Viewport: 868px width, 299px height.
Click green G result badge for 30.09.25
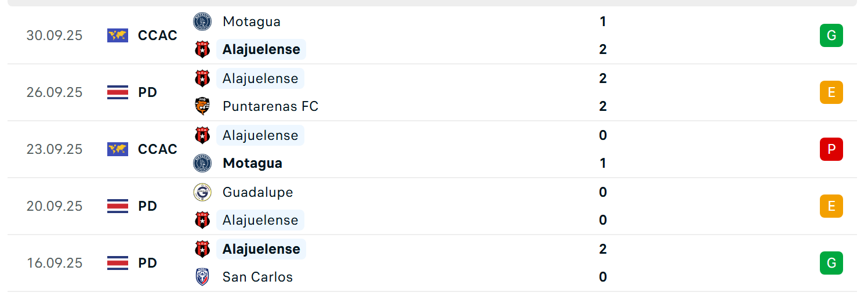click(831, 35)
